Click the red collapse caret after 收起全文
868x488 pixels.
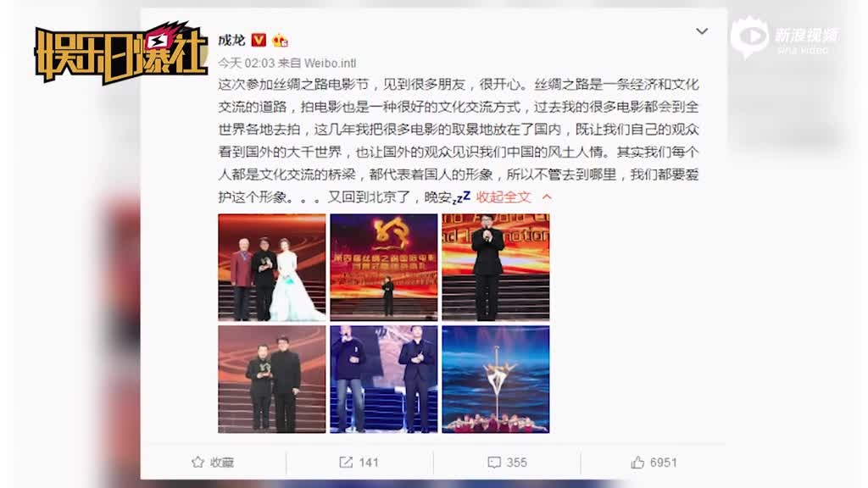tap(547, 197)
